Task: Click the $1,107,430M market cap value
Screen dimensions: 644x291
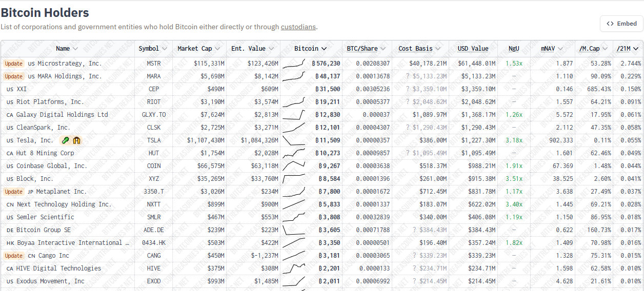Action: pyautogui.click(x=206, y=140)
